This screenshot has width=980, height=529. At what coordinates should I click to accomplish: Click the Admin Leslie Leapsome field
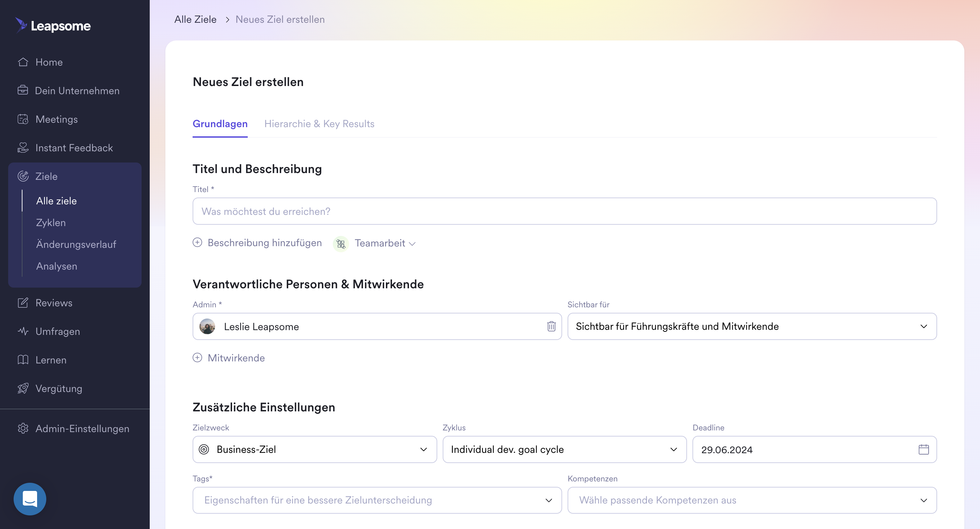coord(377,326)
